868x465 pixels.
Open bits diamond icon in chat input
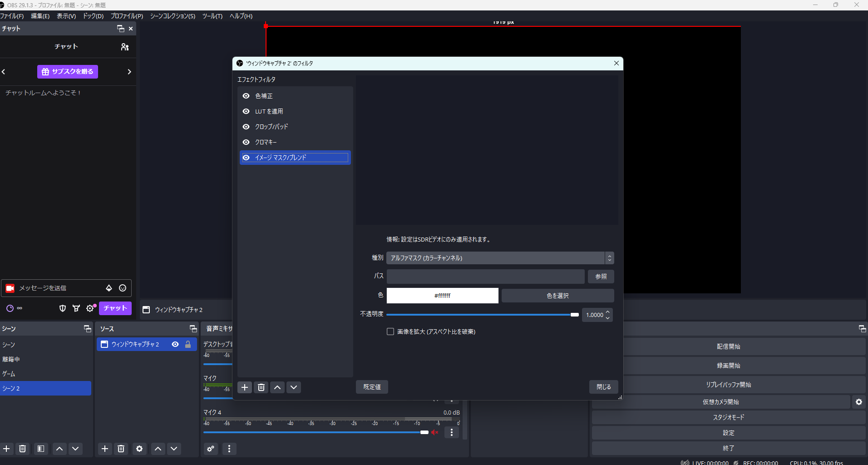(x=109, y=288)
